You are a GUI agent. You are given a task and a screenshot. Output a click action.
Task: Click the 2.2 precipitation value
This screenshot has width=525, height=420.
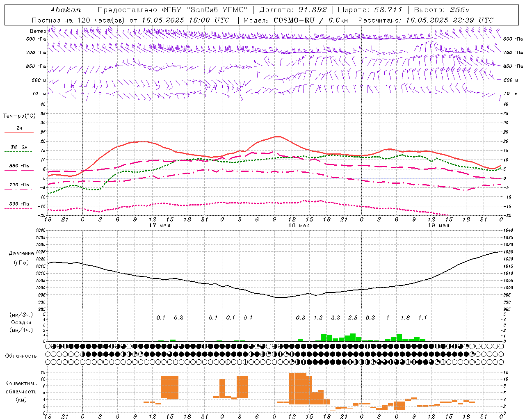coord(336,317)
